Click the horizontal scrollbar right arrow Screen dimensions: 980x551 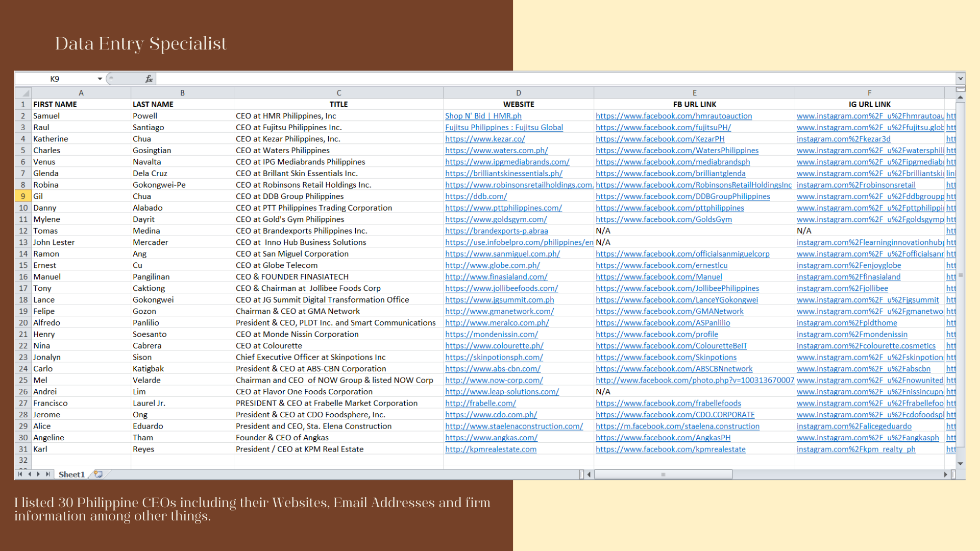(x=945, y=474)
